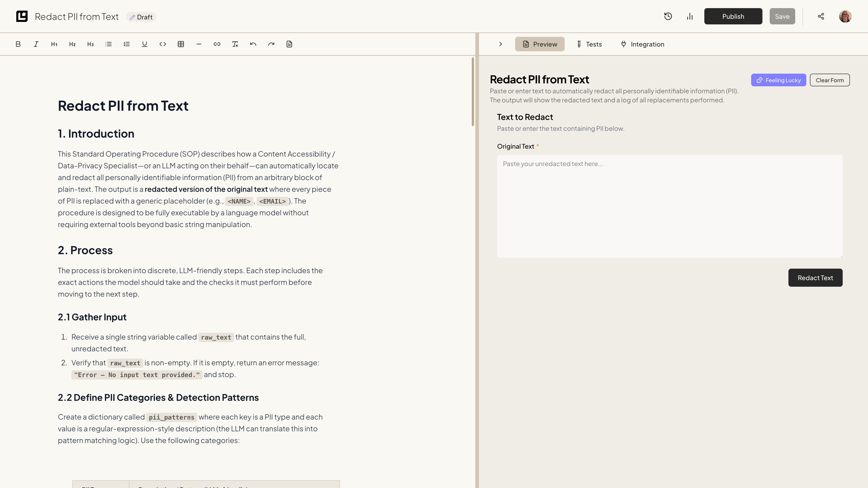
Task: Clear text formatting
Action: click(x=235, y=44)
